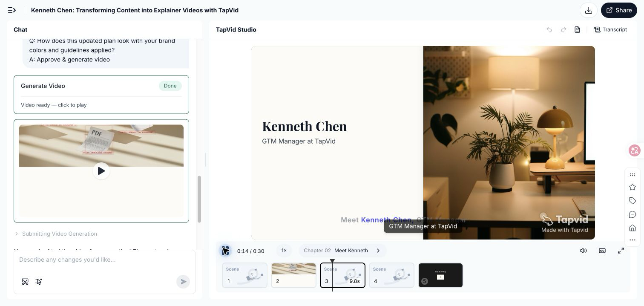
Task: Select Scene 1 thumbnail in the timeline
Action: [x=244, y=275]
